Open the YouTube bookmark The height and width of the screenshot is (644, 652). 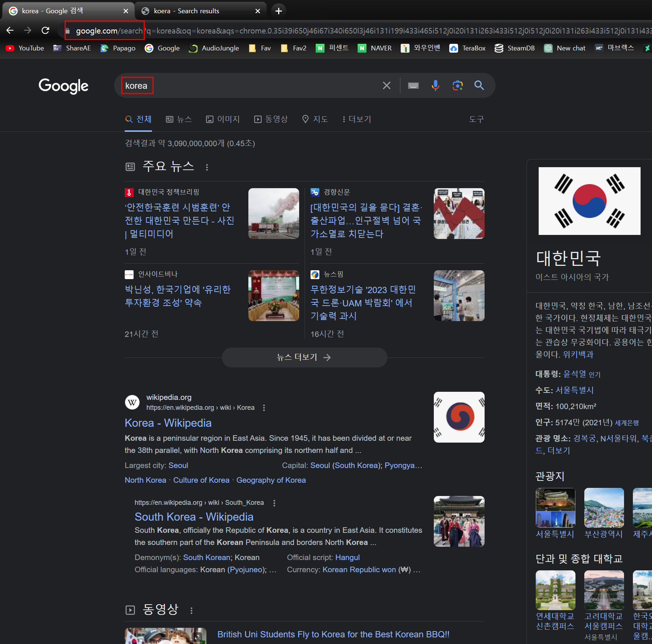[x=25, y=48]
